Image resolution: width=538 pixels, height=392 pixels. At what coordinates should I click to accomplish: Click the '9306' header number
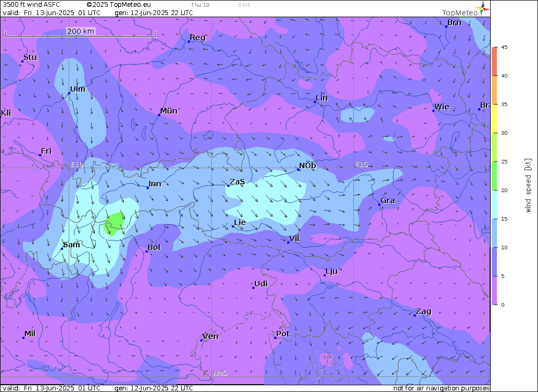pyautogui.click(x=244, y=5)
